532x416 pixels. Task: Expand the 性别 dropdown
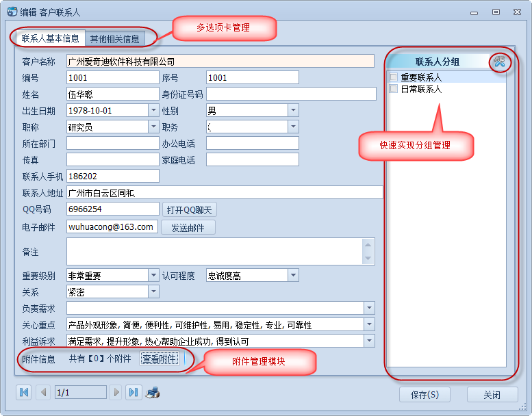click(294, 111)
